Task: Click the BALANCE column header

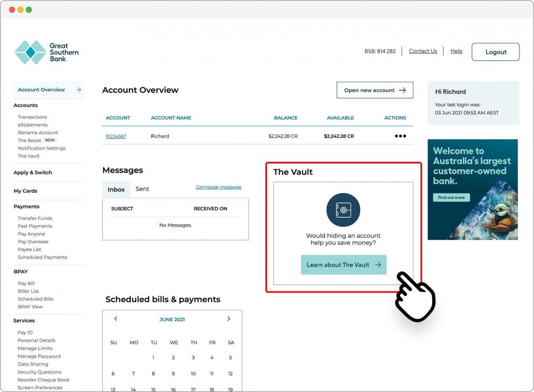Action: (x=286, y=118)
